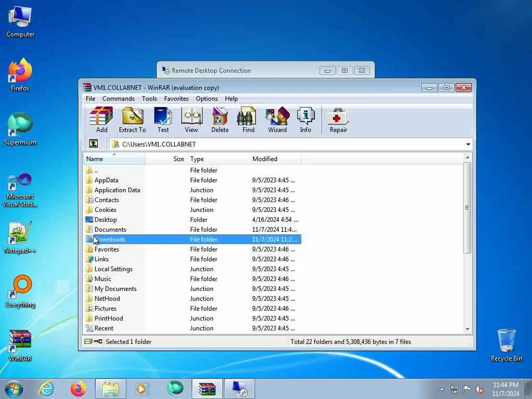Click the network tray icon
532x399 pixels.
coord(454,390)
